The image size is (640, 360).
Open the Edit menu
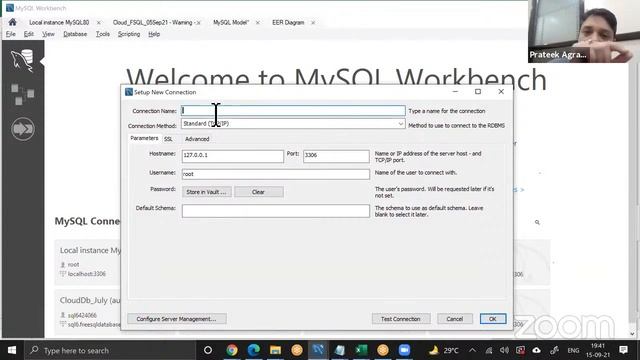coord(29,34)
